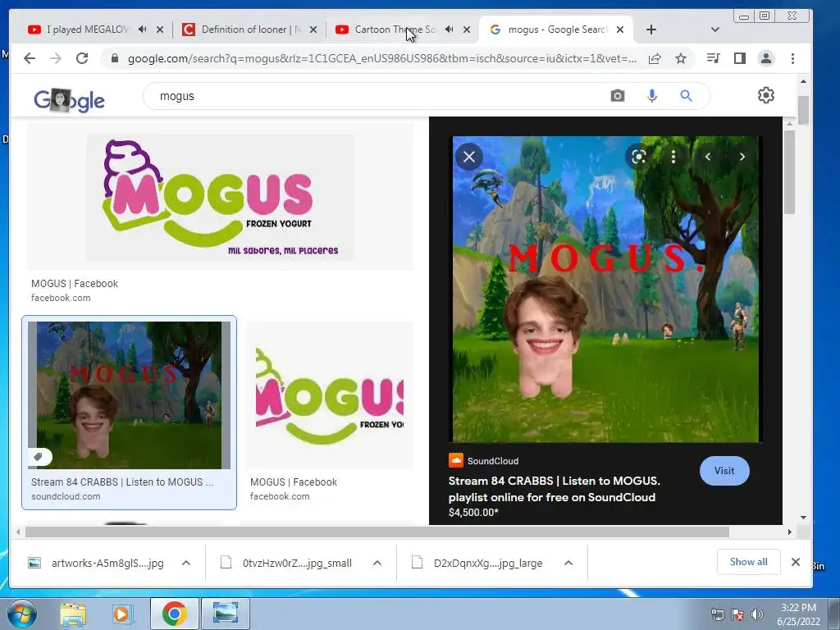Open Google quick settings gear

(x=766, y=95)
